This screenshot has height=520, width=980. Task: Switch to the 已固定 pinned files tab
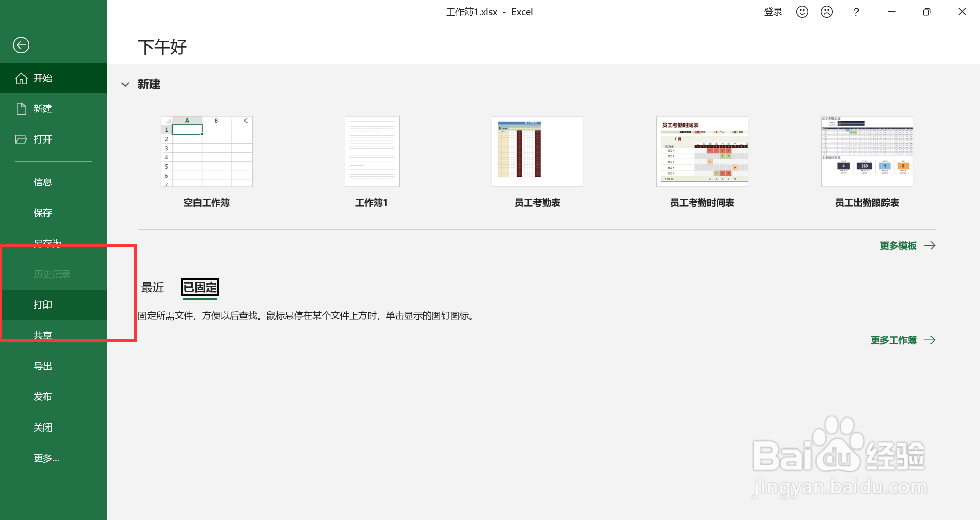200,288
